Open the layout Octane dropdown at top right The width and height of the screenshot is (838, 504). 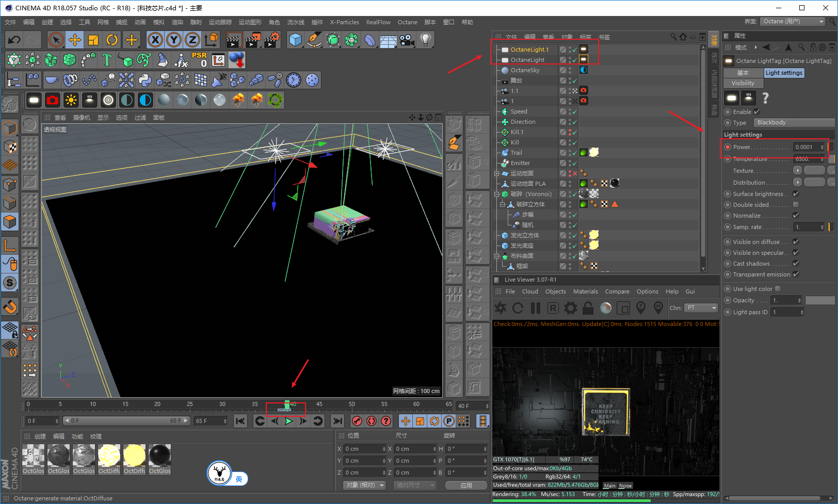pyautogui.click(x=793, y=22)
